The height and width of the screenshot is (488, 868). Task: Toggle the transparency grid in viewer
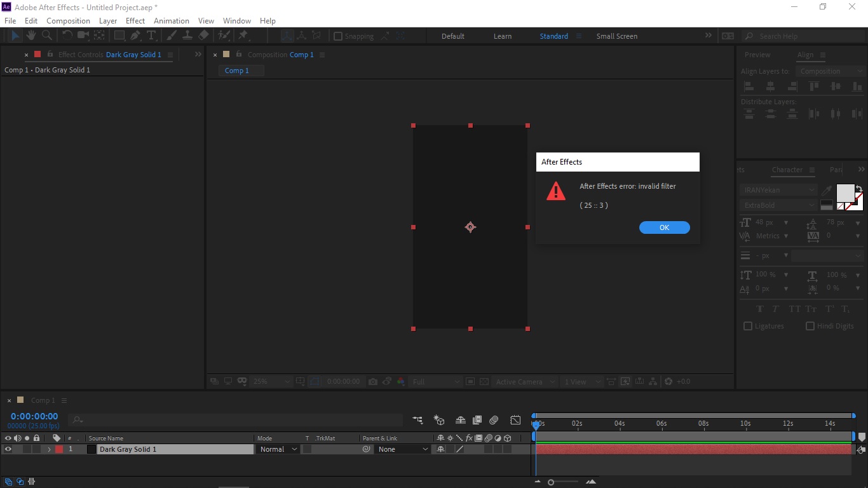click(484, 382)
